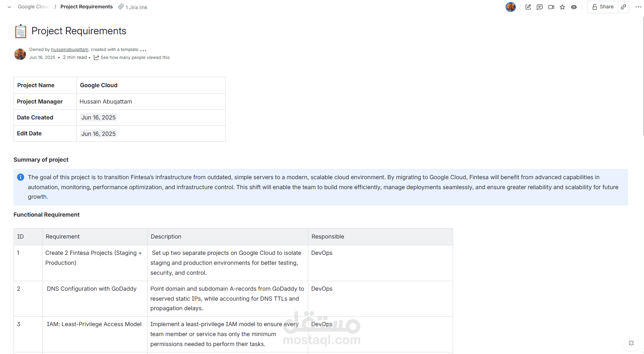The image size is (644, 354).
Task: Select the Project Name header cell
Action: point(45,85)
